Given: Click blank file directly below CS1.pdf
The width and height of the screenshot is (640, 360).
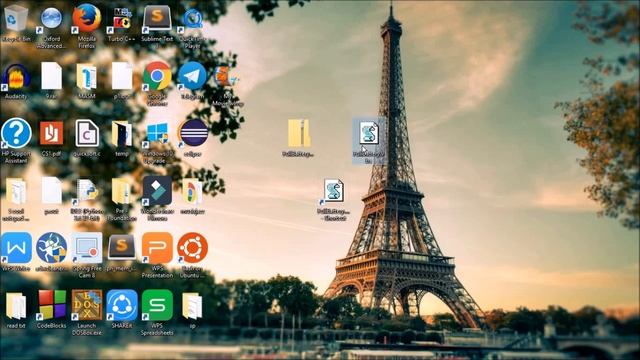Looking at the screenshot, I should (x=51, y=191).
